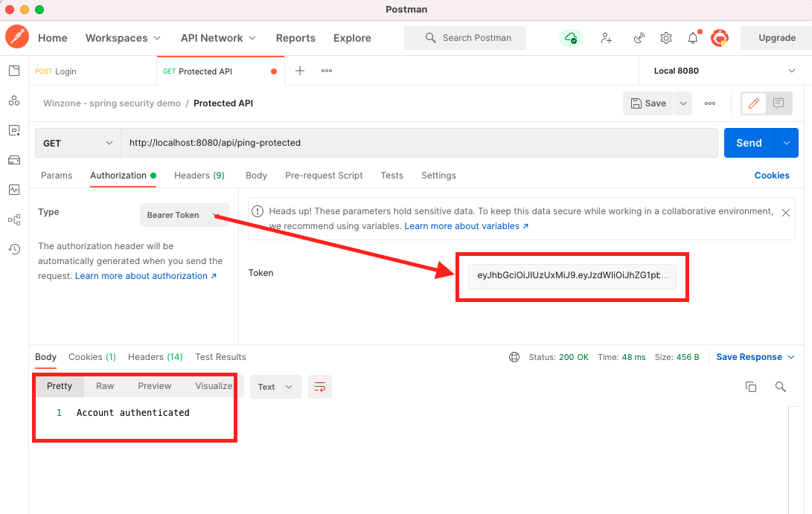The height and width of the screenshot is (514, 812).
Task: Open tab options three-dots menu
Action: (327, 71)
